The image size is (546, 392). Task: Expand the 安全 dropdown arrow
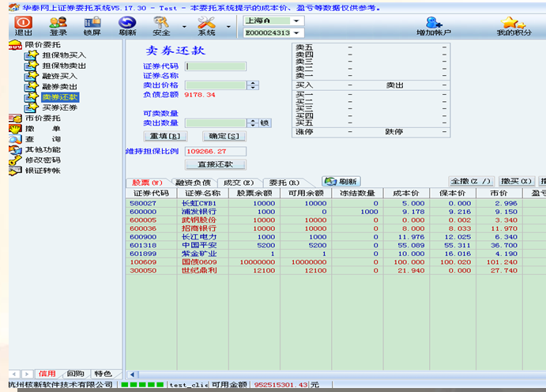pos(184,26)
